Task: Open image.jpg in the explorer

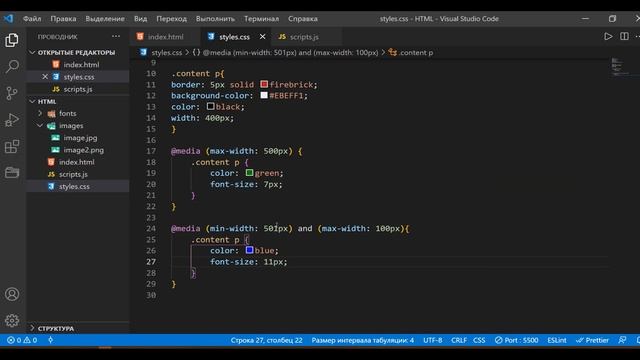Action: 80,138
